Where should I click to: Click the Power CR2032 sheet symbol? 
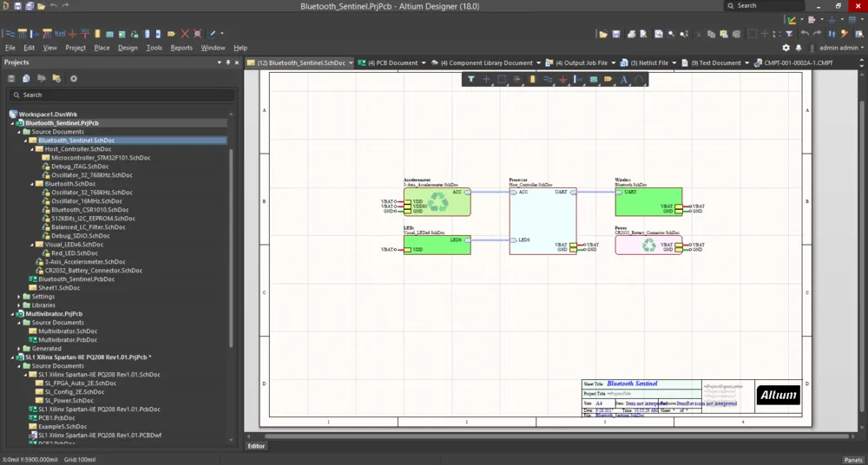point(648,245)
